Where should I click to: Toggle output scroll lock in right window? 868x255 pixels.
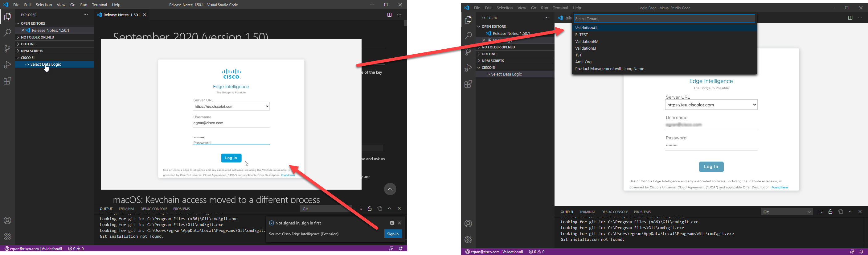[831, 212]
